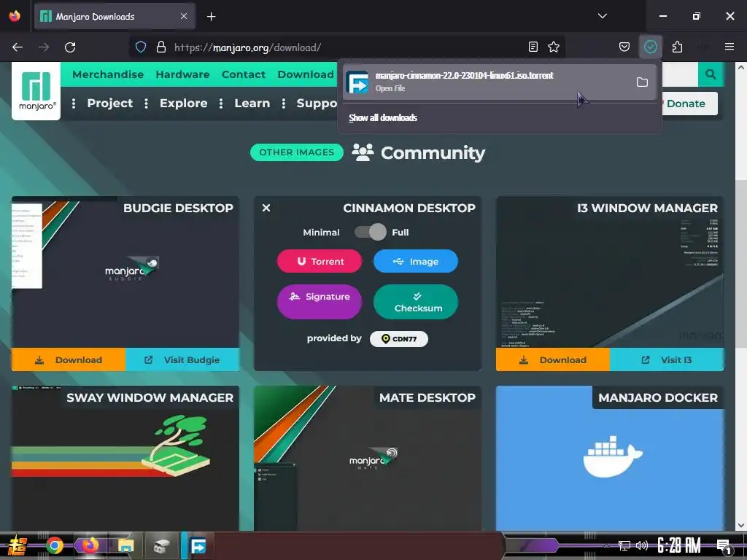Click the page vertical scrollbar
Screen dimensions: 747x560
741,264
